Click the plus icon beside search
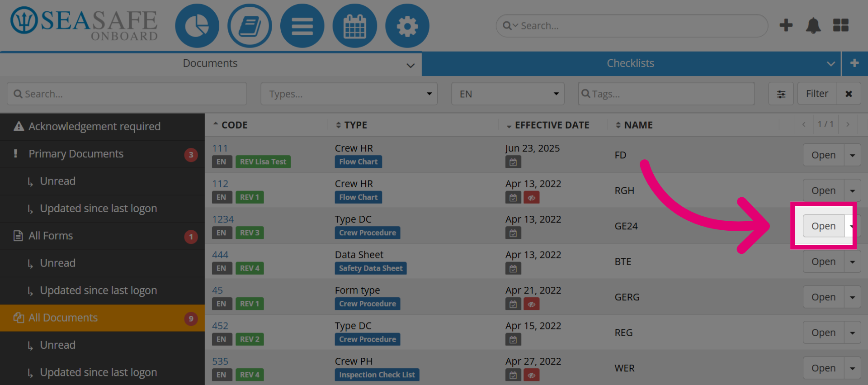This screenshot has width=868, height=385. click(786, 25)
